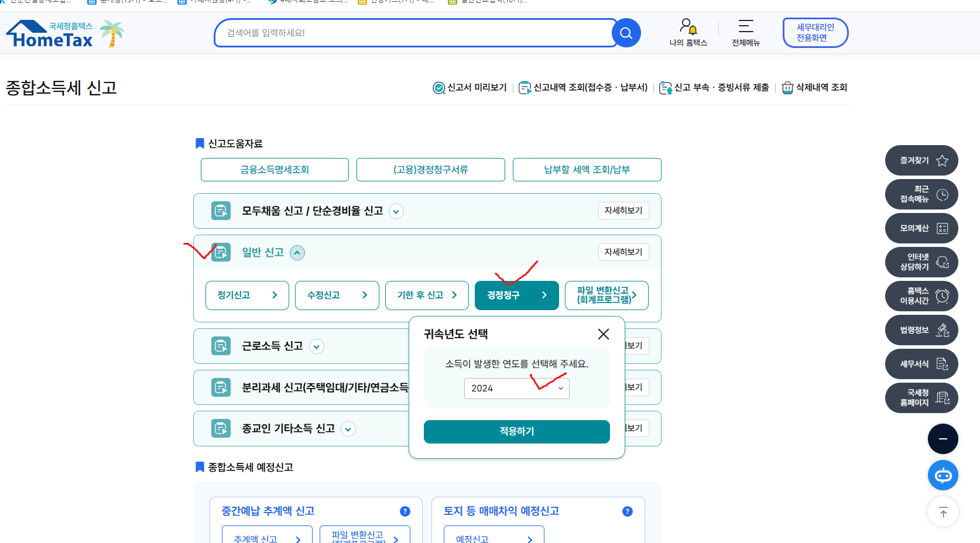This screenshot has width=980, height=543.
Task: Collapse the quick menu with minus button
Action: tap(943, 439)
